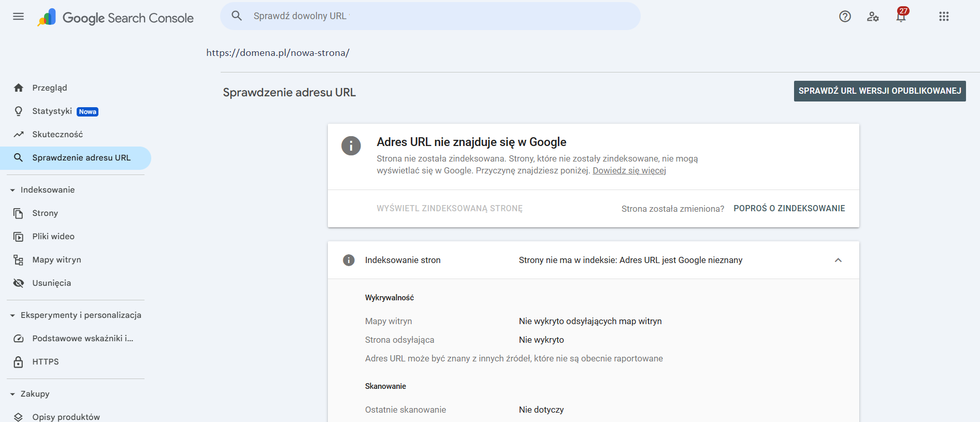Screen dimensions: 980x422
Task: Open the Google apps grid
Action: [x=944, y=17]
